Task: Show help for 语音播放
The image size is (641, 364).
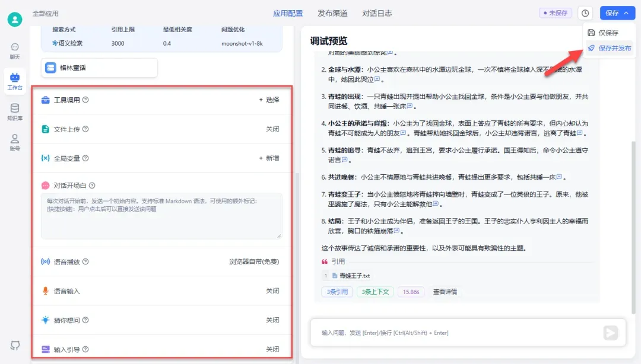Action: (x=85, y=261)
